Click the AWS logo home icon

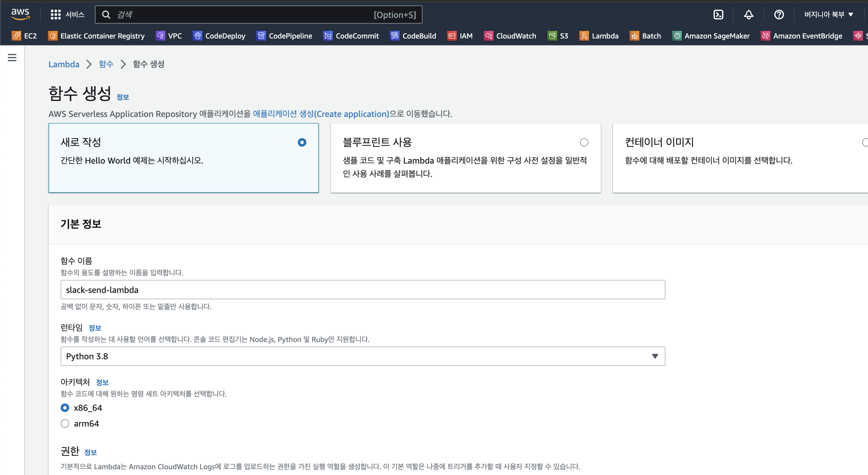pyautogui.click(x=20, y=14)
